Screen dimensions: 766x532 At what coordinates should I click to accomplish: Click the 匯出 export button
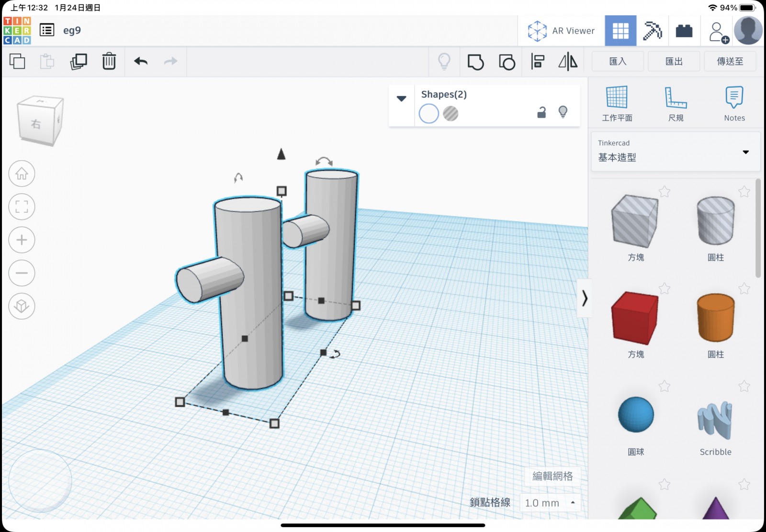(674, 61)
